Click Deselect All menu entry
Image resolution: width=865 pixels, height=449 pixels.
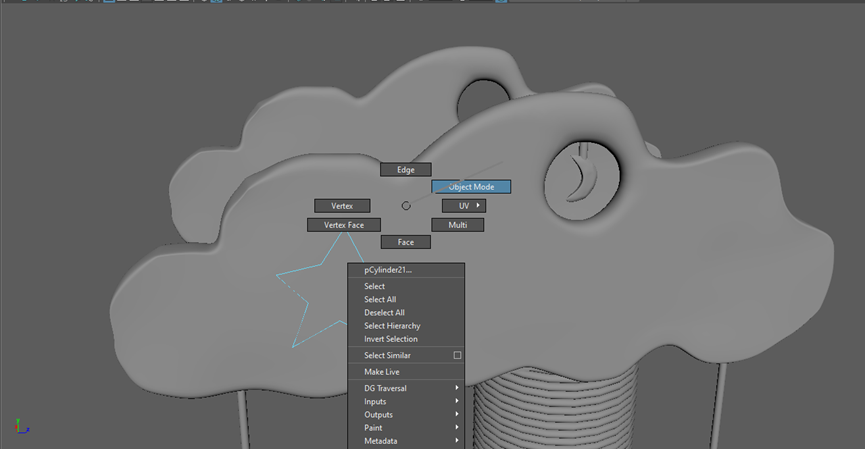tap(406, 313)
